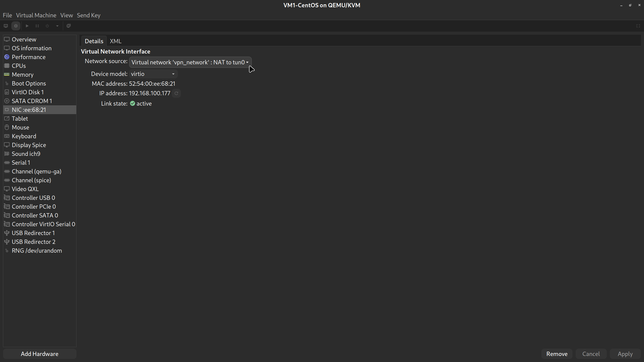Select the NIC :ee:68:21 device
644x362 pixels.
tap(29, 110)
